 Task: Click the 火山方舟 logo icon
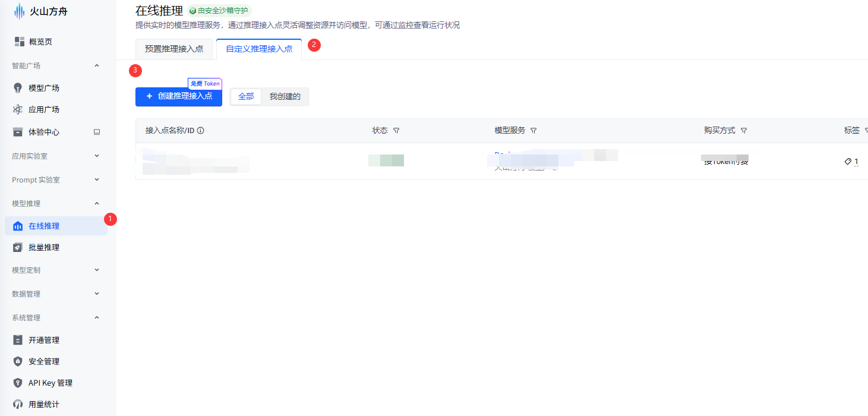20,11
